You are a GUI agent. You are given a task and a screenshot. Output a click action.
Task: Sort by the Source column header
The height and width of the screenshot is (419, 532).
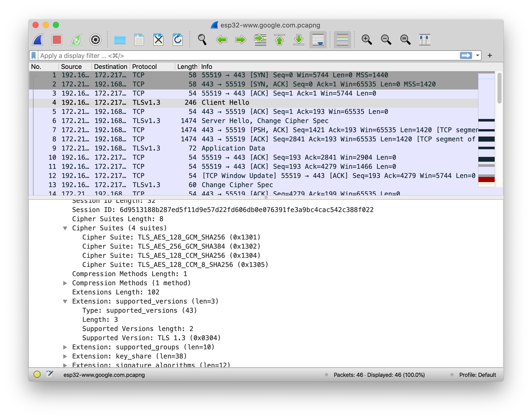click(75, 67)
